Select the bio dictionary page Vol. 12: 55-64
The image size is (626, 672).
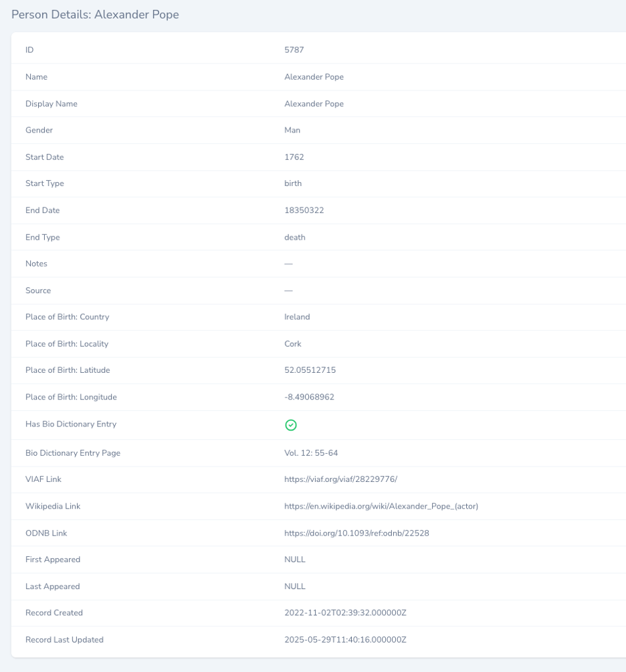[311, 453]
